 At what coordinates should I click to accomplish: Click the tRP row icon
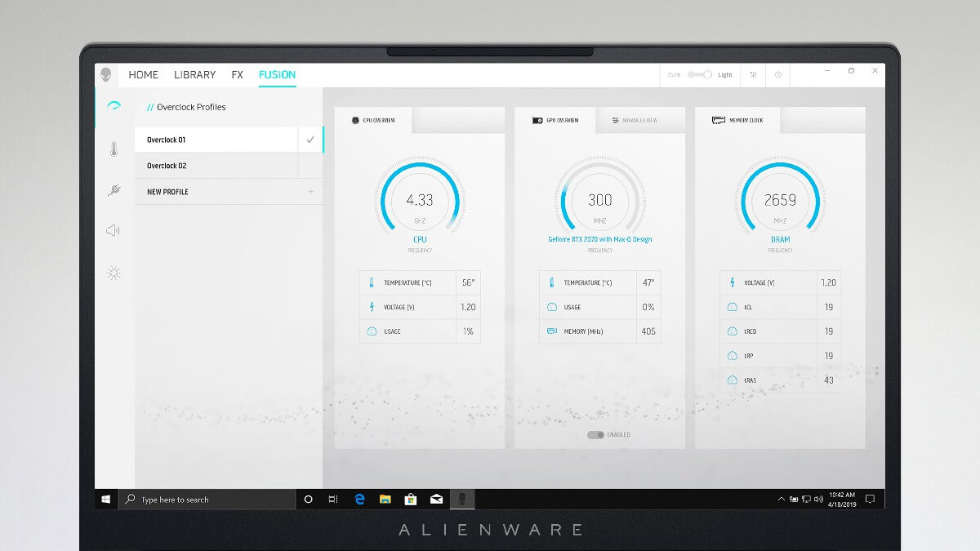point(733,356)
